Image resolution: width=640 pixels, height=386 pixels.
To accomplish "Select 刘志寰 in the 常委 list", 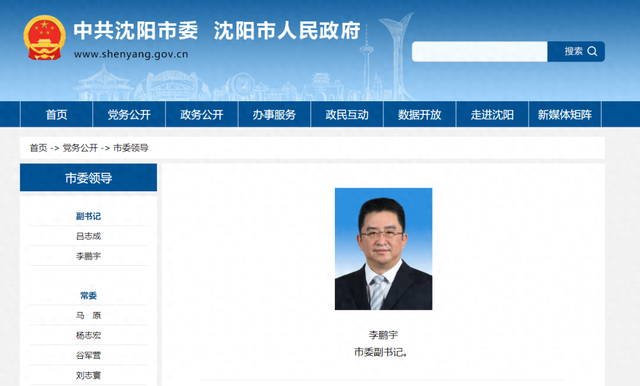I will coord(88,375).
